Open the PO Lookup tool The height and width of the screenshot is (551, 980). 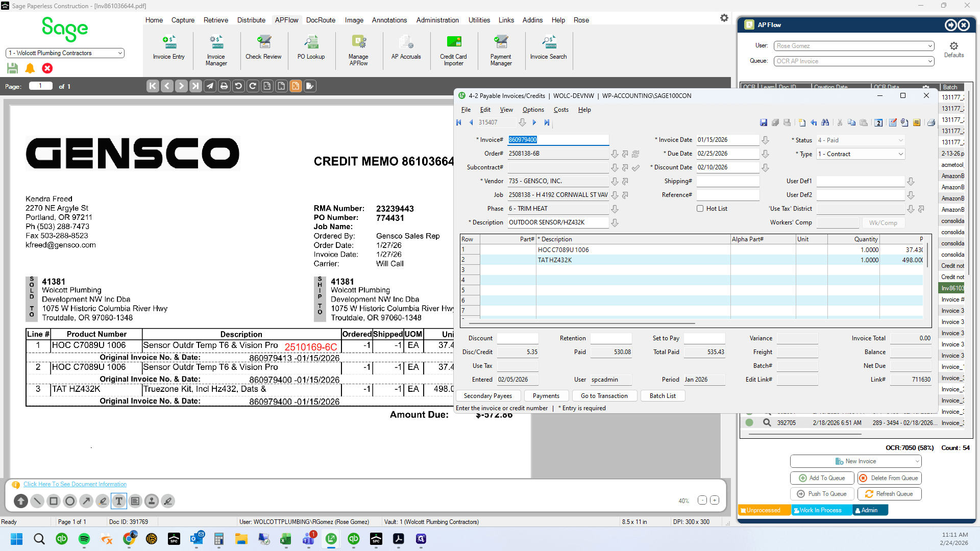(x=311, y=48)
